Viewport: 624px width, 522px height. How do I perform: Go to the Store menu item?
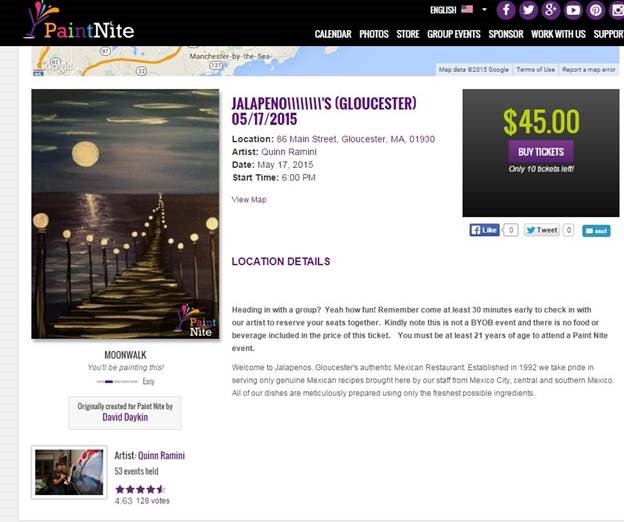408,34
